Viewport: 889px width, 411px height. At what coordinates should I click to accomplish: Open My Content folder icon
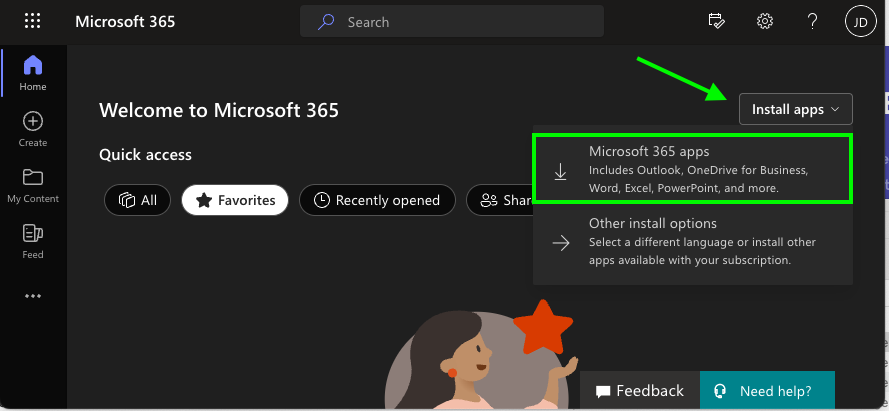32,177
